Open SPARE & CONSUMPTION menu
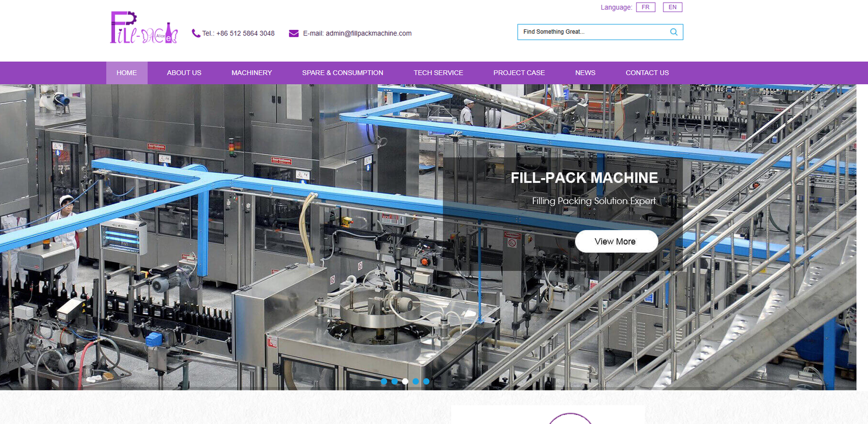This screenshot has height=424, width=868. point(342,73)
